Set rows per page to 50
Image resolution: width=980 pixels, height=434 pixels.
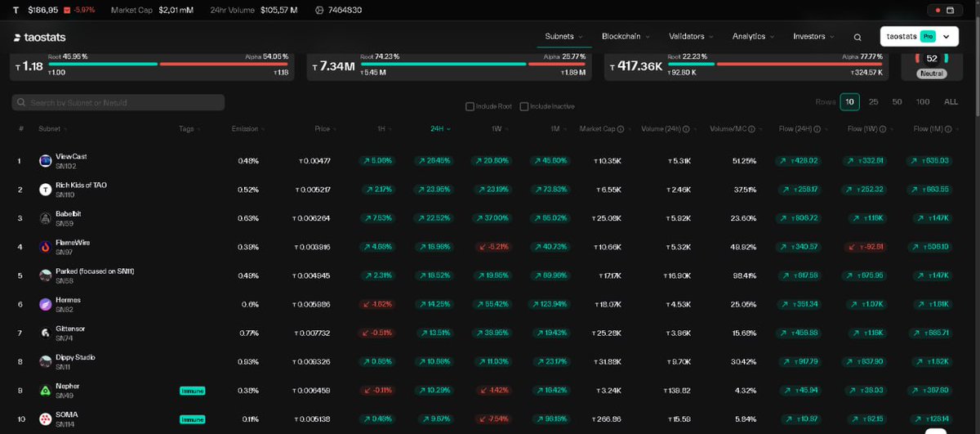click(x=897, y=101)
